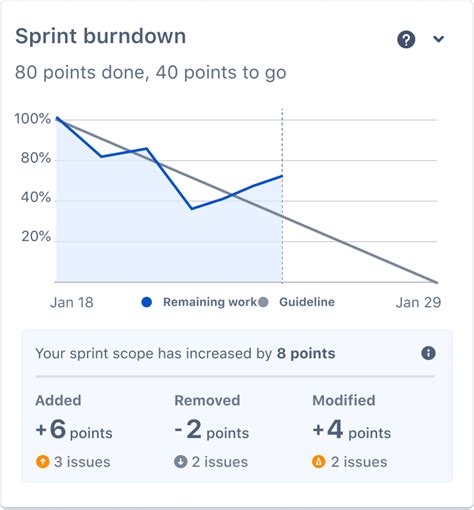Click the scope change info icon
Screen dimensions: 474x510
428,353
